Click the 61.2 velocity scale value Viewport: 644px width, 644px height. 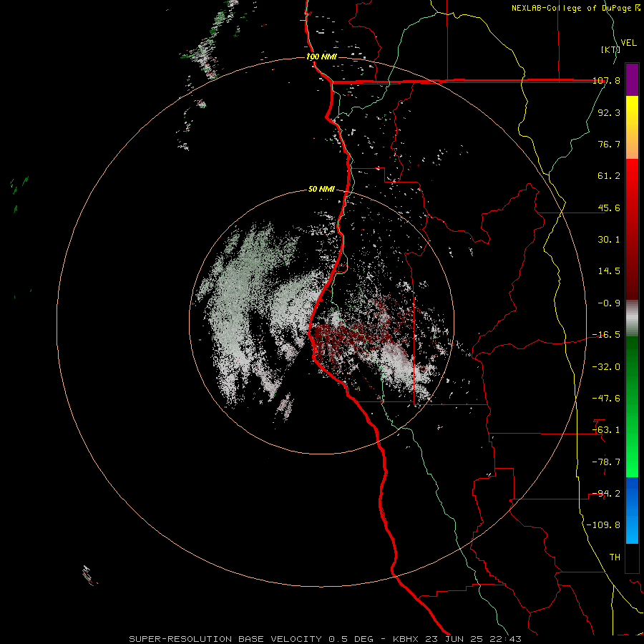(609, 176)
